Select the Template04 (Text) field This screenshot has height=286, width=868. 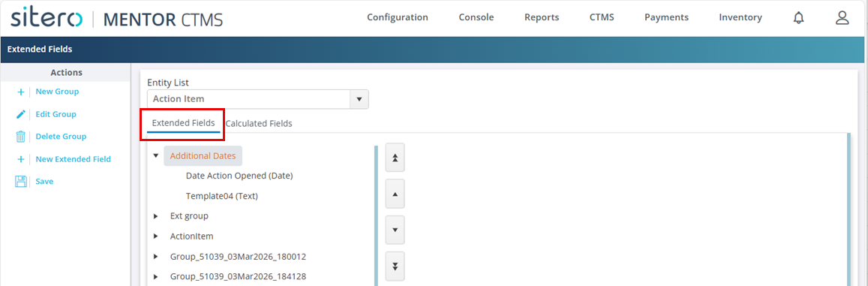click(222, 196)
